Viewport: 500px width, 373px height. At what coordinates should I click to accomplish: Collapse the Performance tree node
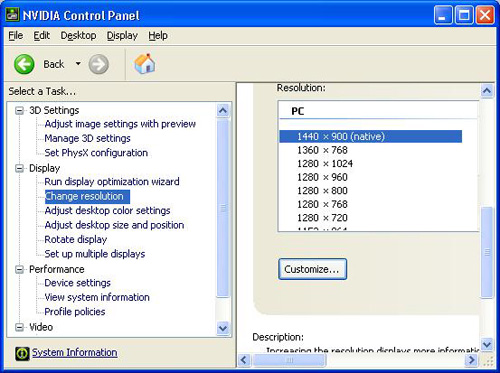[x=20, y=269]
